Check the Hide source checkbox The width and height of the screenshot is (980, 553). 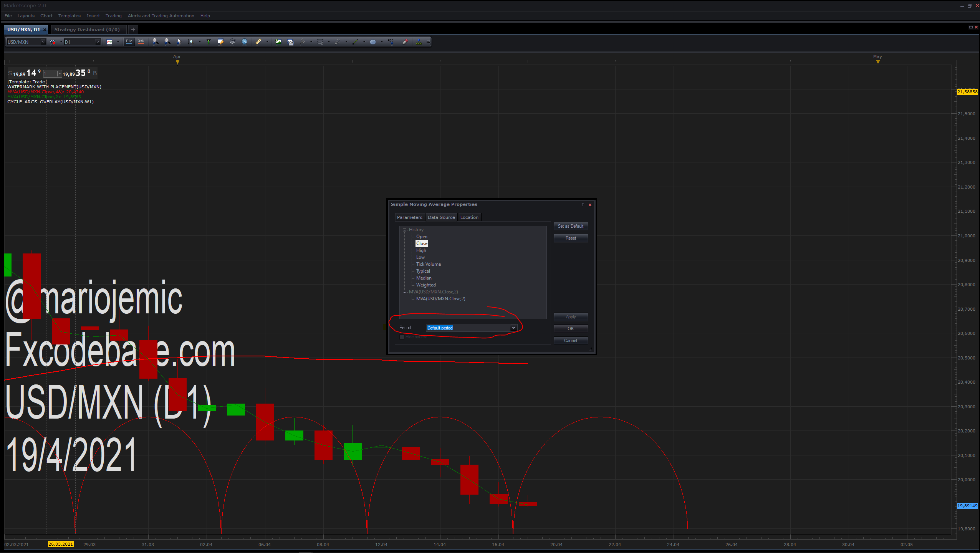(402, 337)
